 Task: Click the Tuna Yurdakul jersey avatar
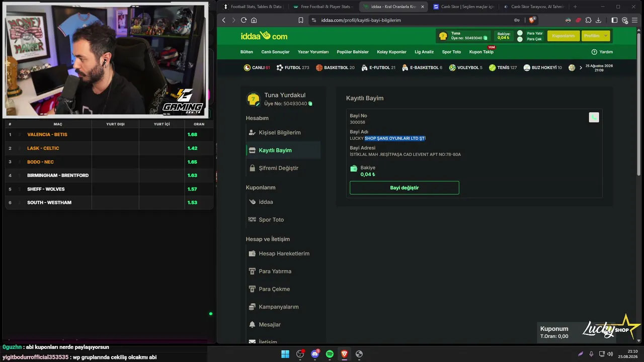coord(253,99)
